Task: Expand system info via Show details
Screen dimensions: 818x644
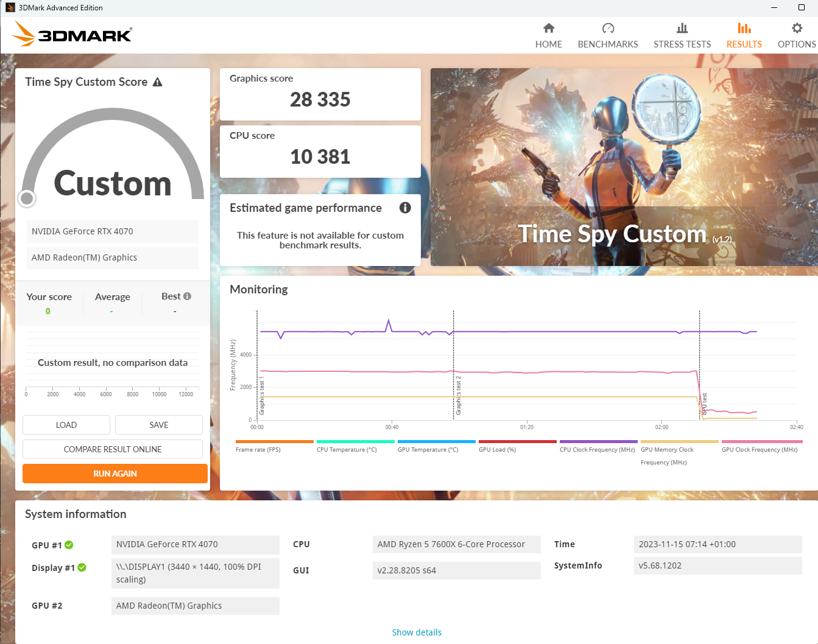Action: (x=417, y=632)
